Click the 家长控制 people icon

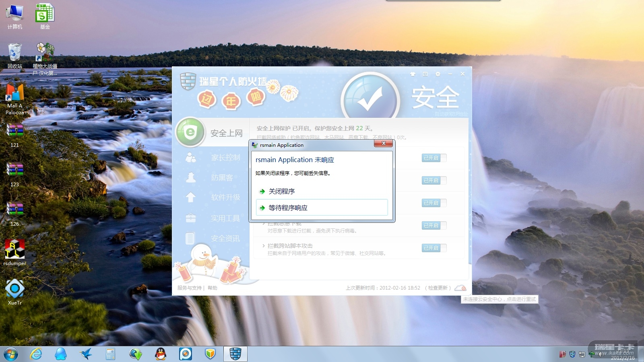tap(191, 157)
